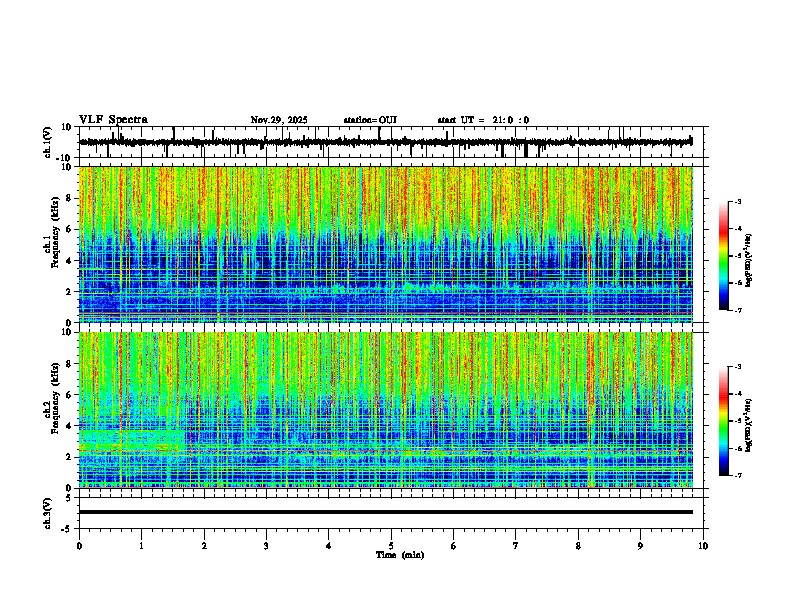
Task: Click the "5" tick of ch.3(V) axis
Action: tap(70, 498)
